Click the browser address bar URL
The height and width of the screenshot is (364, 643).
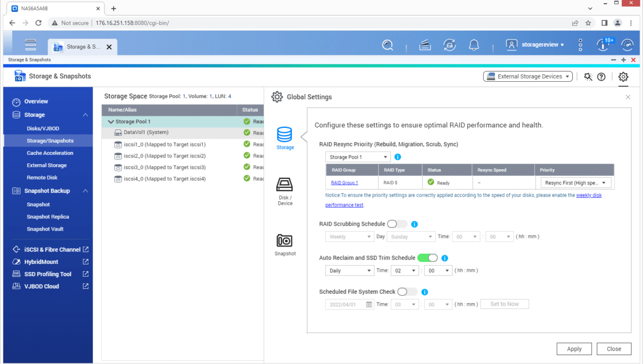132,23
